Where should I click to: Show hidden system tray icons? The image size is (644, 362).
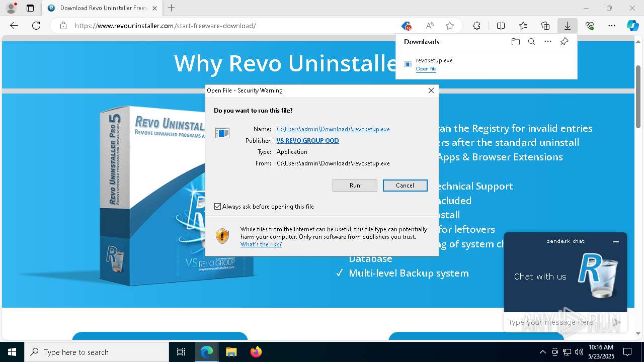(x=542, y=352)
